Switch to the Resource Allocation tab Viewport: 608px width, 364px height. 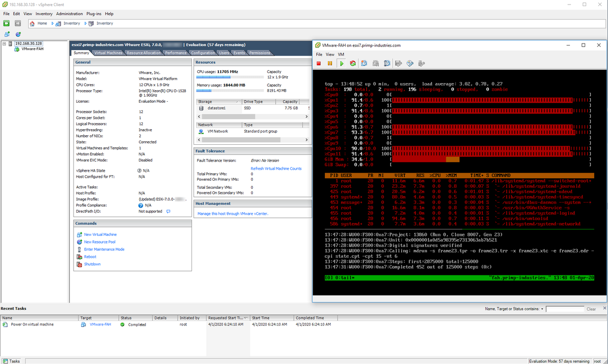(143, 53)
